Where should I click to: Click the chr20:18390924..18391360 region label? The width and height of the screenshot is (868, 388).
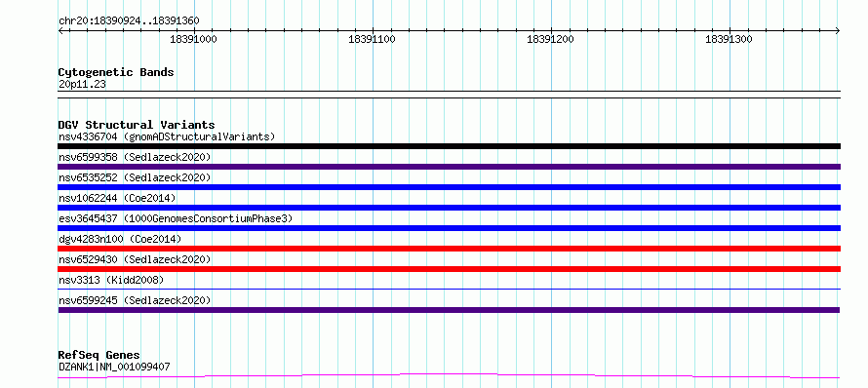pyautogui.click(x=129, y=20)
